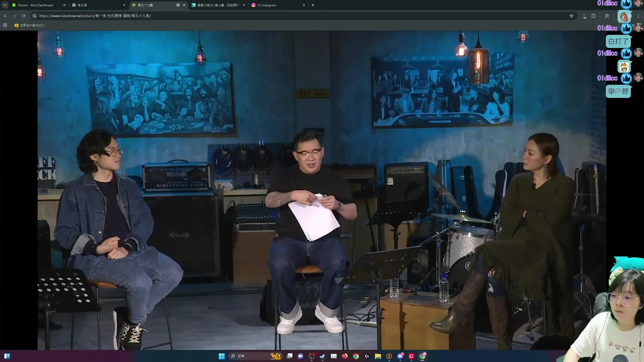644x362 pixels.
Task: Expand the tab search dropdown arrow
Action: coord(5,5)
